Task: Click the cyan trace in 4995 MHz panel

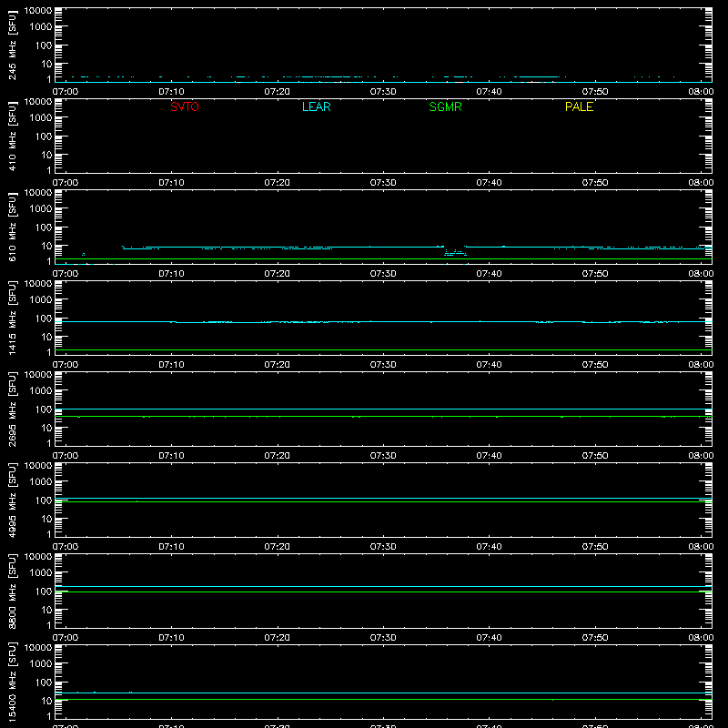Action: [383, 498]
